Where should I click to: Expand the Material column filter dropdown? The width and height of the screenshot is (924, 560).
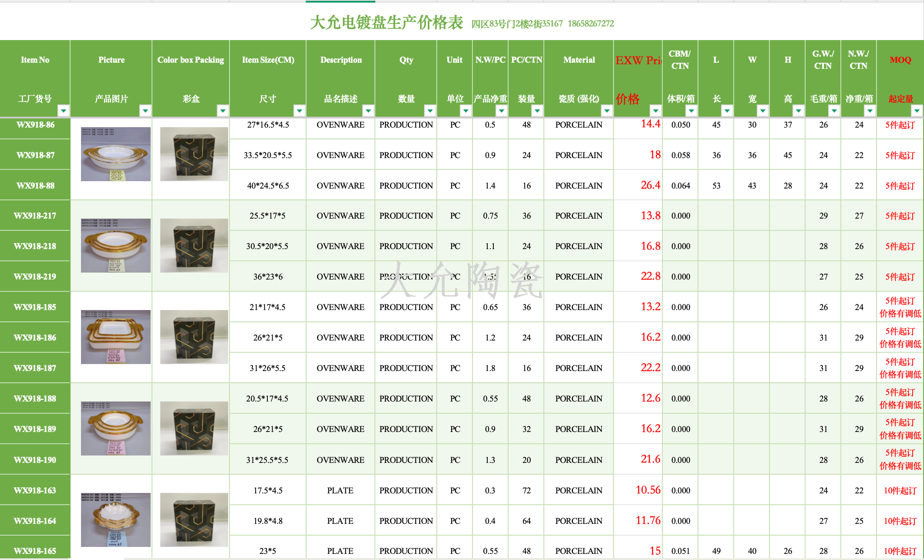pyautogui.click(x=607, y=111)
